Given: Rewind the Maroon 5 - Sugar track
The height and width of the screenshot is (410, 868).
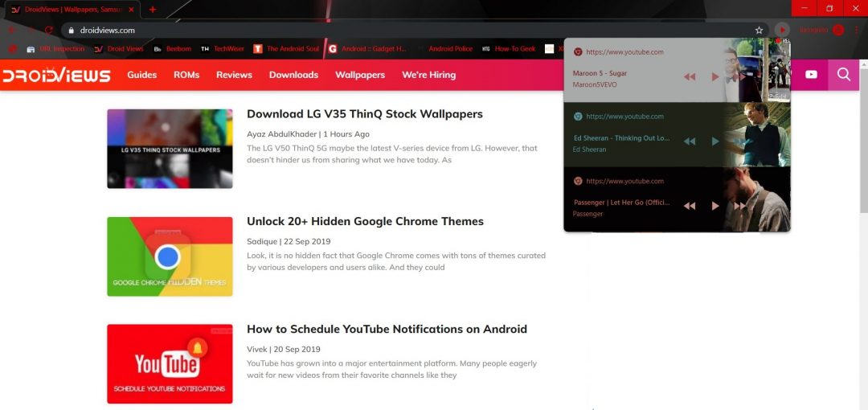Looking at the screenshot, I should coord(690,77).
